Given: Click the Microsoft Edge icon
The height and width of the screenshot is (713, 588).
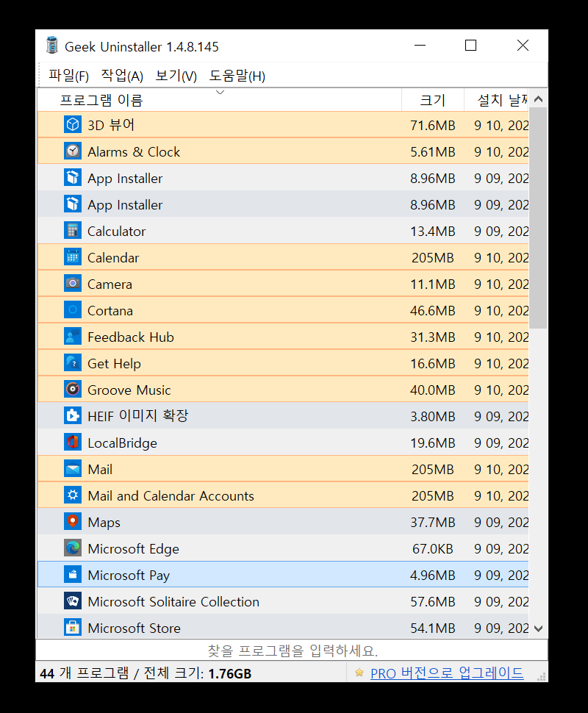Looking at the screenshot, I should coord(73,548).
